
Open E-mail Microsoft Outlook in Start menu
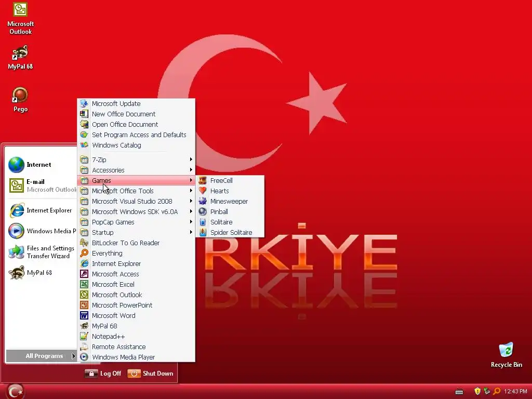tap(42, 185)
